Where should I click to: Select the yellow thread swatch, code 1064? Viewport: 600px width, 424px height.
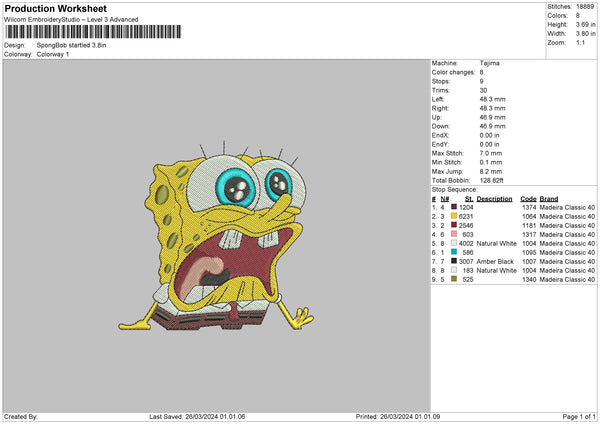tap(455, 215)
